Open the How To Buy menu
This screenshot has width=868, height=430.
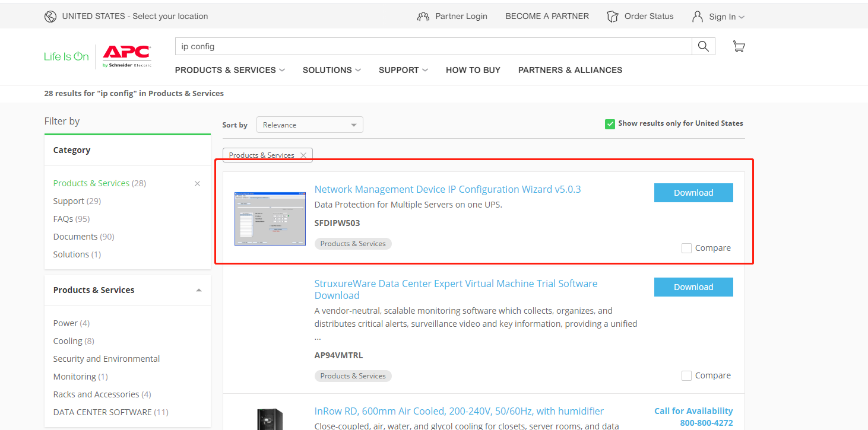(x=473, y=70)
